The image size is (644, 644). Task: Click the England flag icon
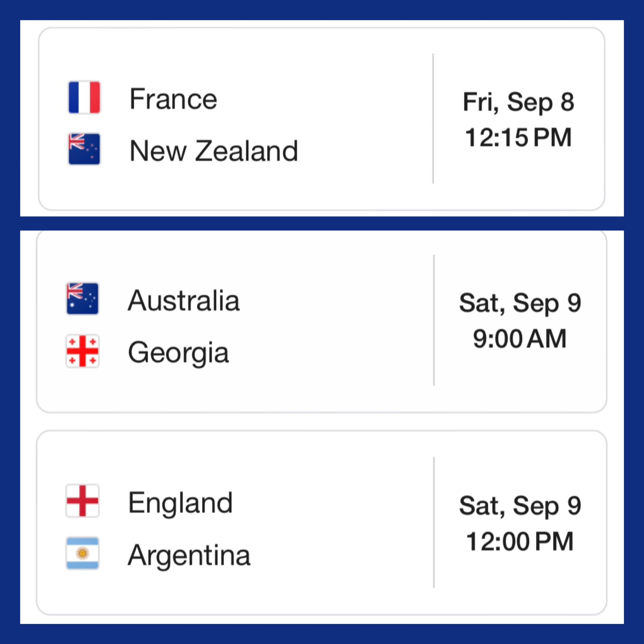pos(82,501)
